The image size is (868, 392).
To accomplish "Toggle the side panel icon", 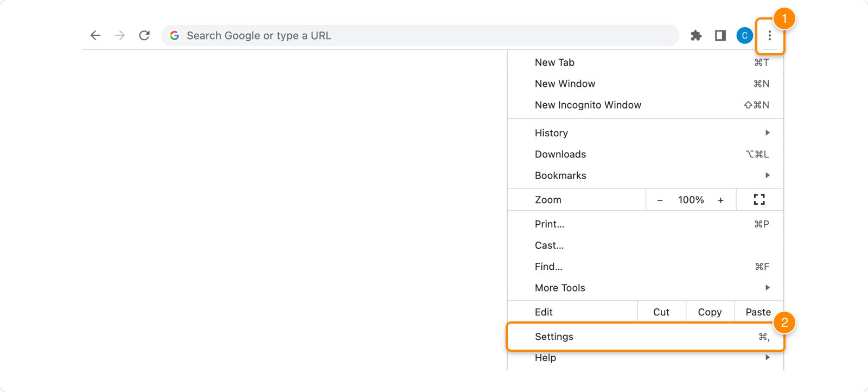I will 720,35.
